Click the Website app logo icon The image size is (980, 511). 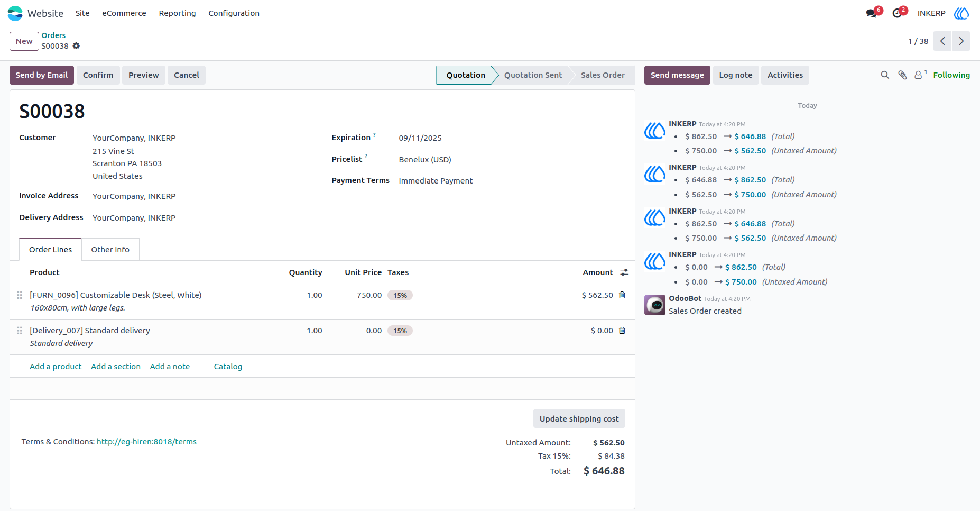pyautogui.click(x=15, y=13)
